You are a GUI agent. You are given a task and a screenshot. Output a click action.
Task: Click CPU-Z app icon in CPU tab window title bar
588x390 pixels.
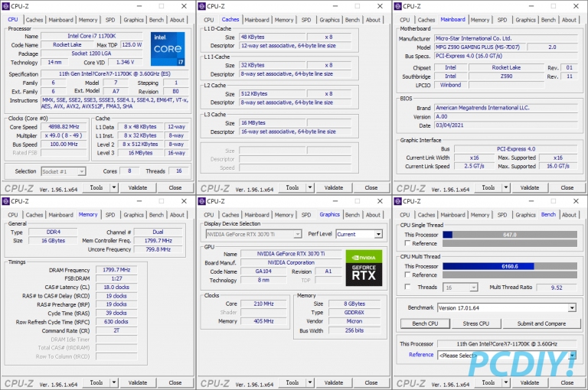coord(5,6)
